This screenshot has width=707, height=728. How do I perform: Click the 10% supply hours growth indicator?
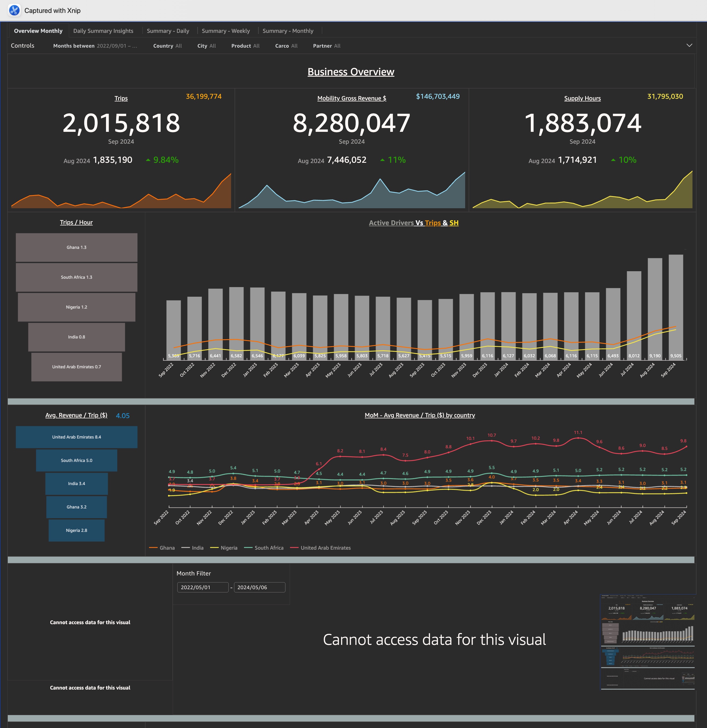click(624, 160)
